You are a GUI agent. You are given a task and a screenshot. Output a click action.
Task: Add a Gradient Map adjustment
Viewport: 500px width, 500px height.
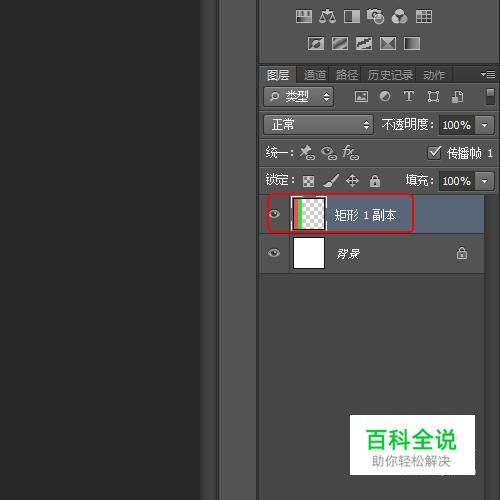pos(412,43)
